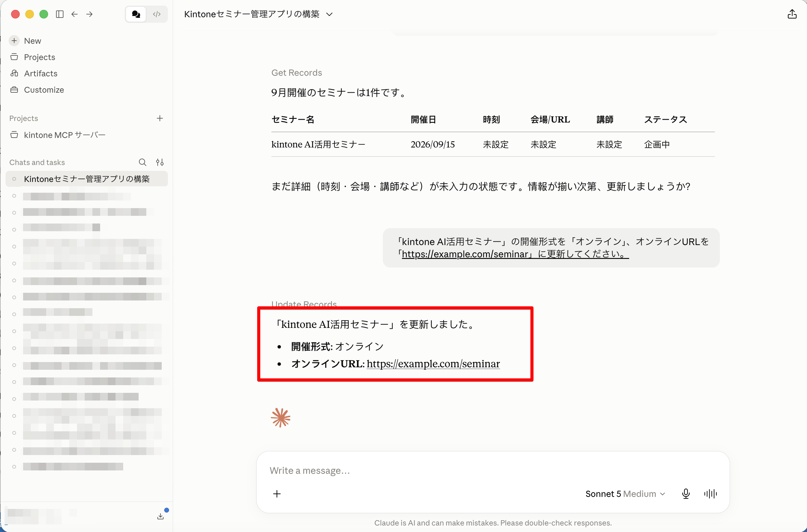Click the 開催形式: オンライン bullet
This screenshot has width=807, height=532.
click(x=338, y=346)
